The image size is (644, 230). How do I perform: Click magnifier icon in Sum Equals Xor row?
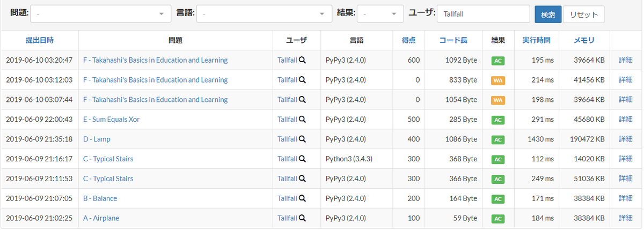point(303,120)
